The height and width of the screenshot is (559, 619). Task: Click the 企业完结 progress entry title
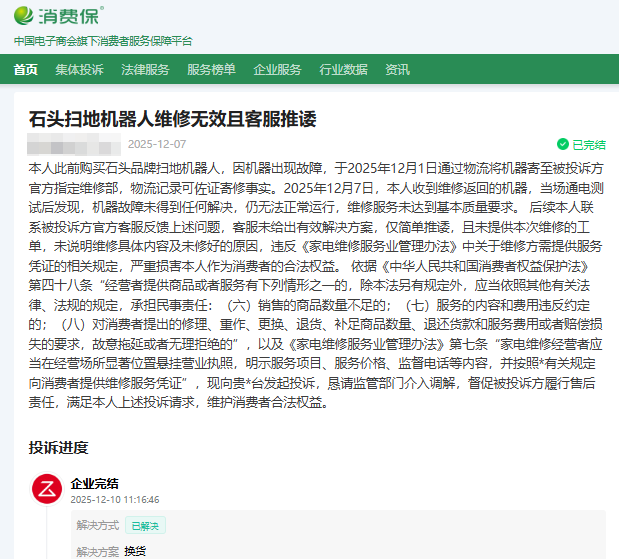(x=94, y=483)
